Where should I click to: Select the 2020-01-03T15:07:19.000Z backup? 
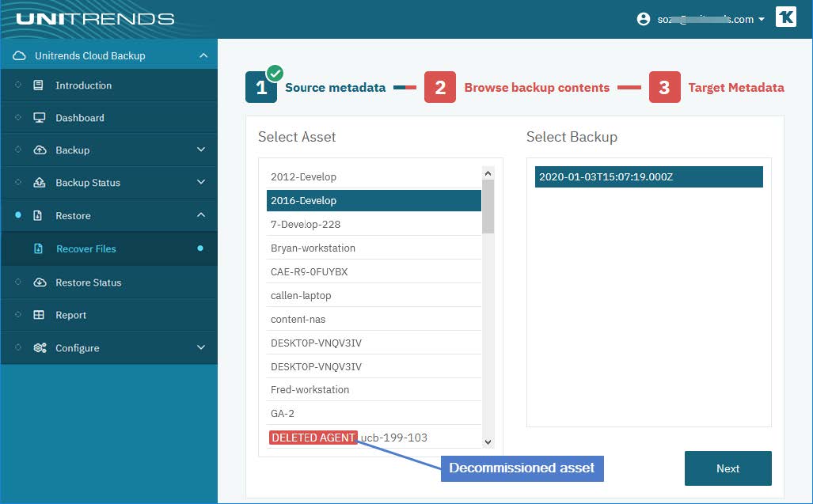click(x=648, y=176)
